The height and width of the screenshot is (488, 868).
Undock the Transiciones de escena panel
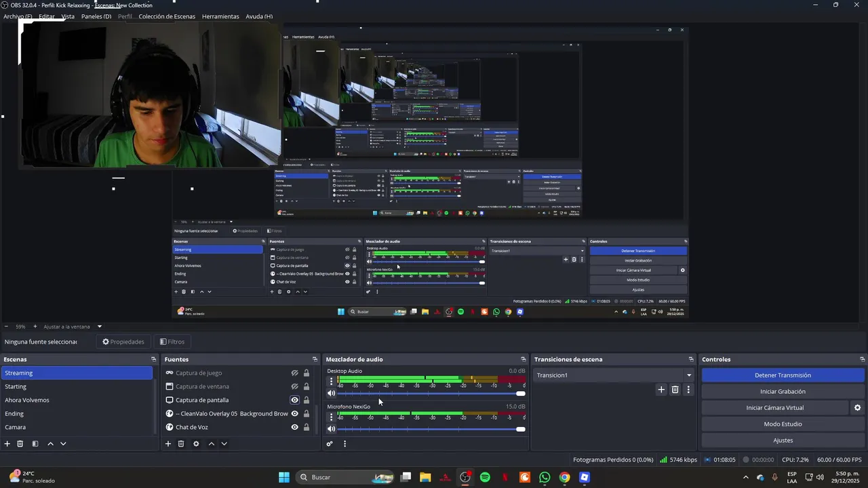point(691,359)
